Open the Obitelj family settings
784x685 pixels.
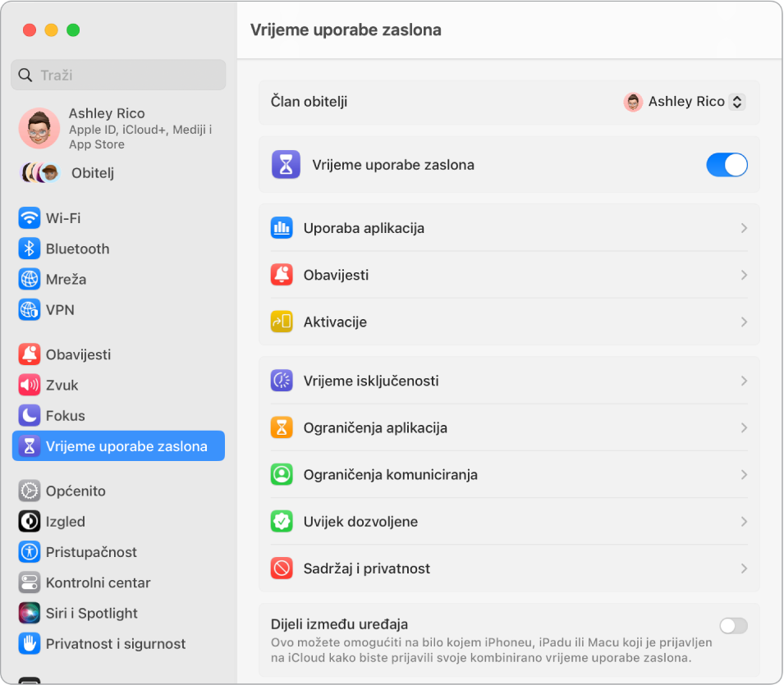92,173
